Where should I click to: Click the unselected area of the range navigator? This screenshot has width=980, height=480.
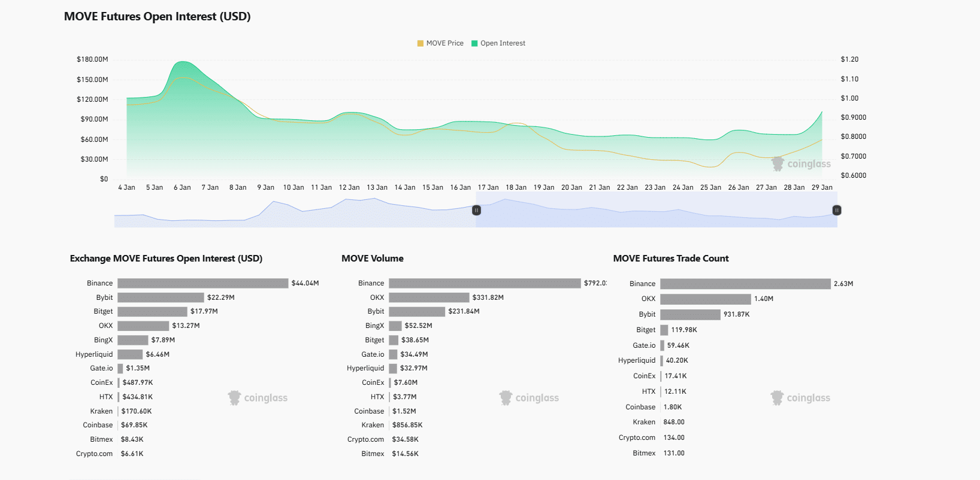[295, 209]
